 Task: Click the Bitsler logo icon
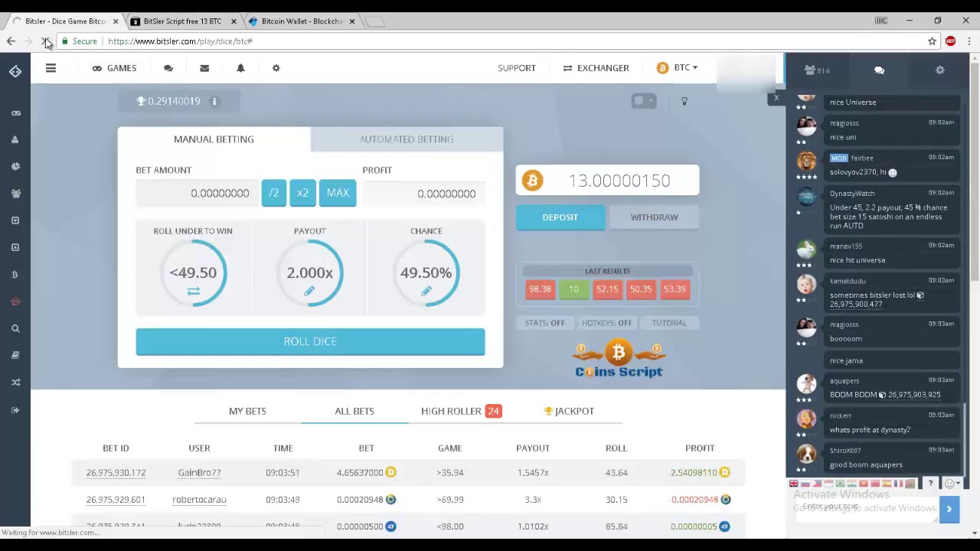[x=15, y=71]
